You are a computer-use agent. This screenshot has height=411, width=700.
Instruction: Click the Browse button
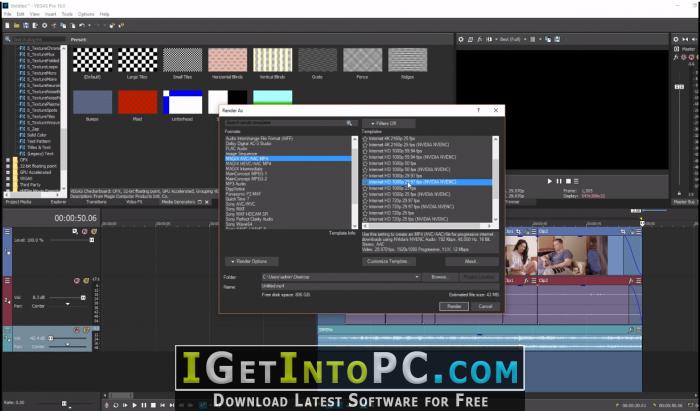(439, 277)
